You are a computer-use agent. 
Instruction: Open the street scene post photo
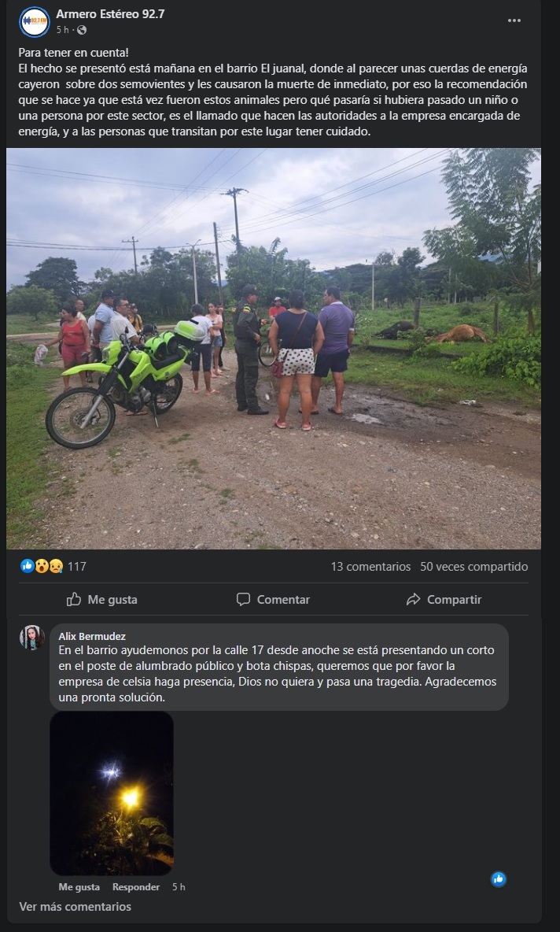pyautogui.click(x=274, y=348)
